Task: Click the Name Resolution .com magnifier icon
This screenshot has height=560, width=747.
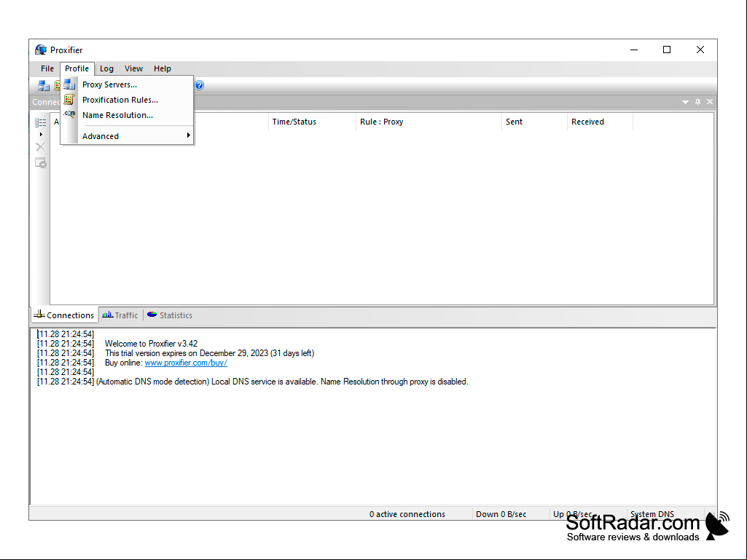Action: pyautogui.click(x=69, y=115)
